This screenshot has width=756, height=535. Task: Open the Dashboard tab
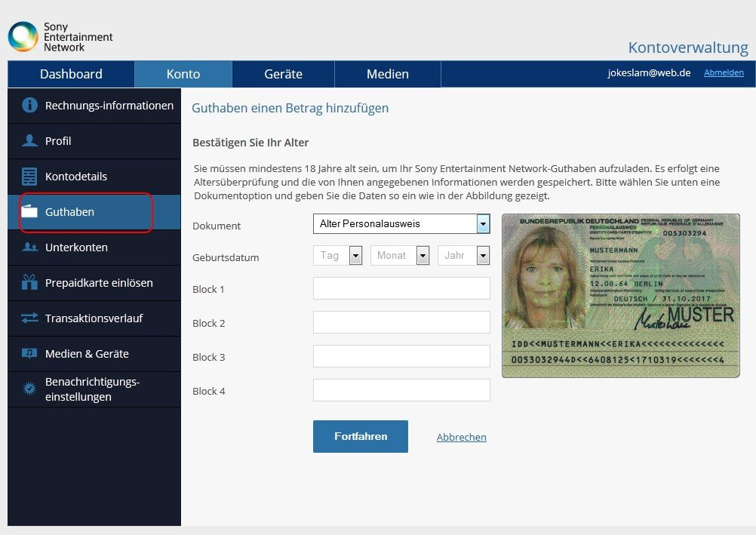tap(71, 74)
